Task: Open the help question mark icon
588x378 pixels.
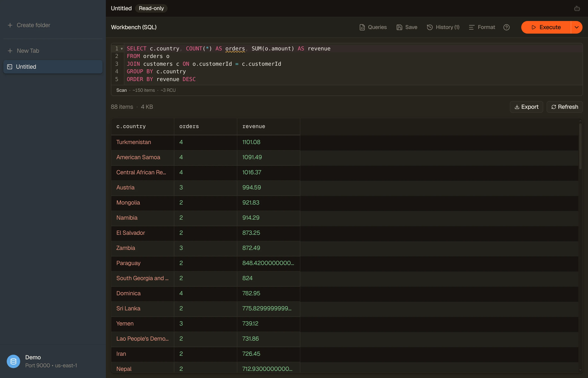Action: tap(506, 27)
